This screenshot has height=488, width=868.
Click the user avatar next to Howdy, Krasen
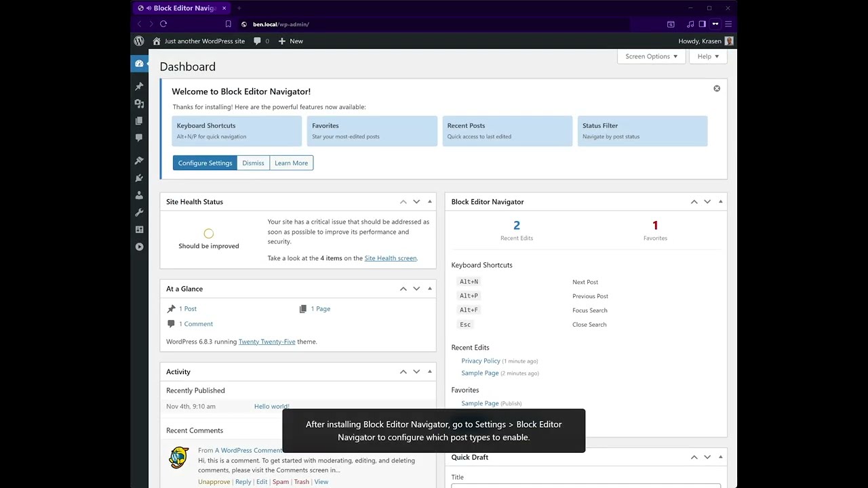tap(729, 41)
